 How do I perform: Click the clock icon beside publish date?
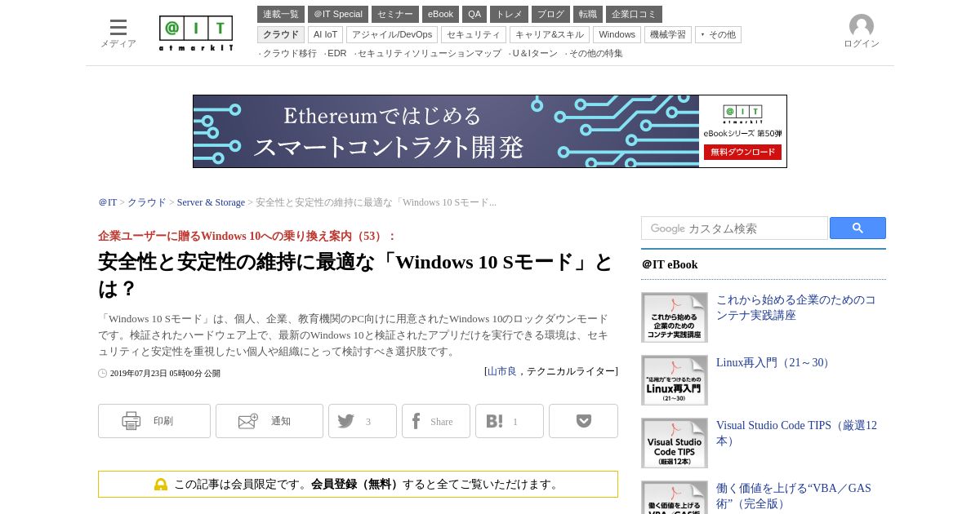click(103, 374)
